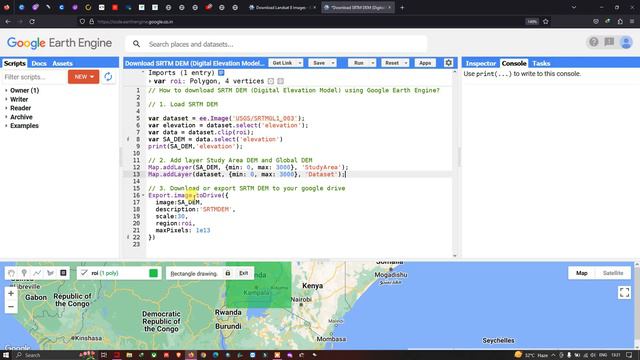Screen dimensions: 640x360
Task: Open a new browser tab
Action: pos(402,7)
